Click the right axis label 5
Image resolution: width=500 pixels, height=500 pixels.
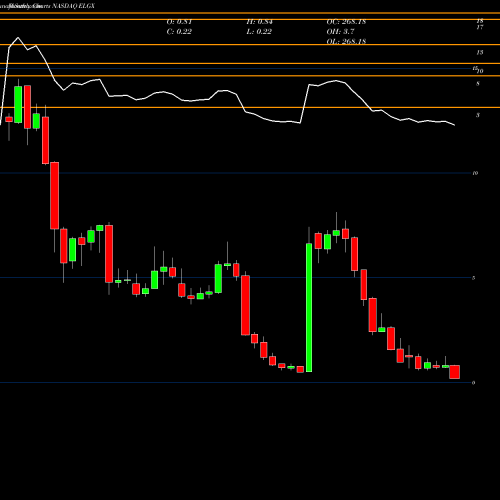(x=473, y=278)
